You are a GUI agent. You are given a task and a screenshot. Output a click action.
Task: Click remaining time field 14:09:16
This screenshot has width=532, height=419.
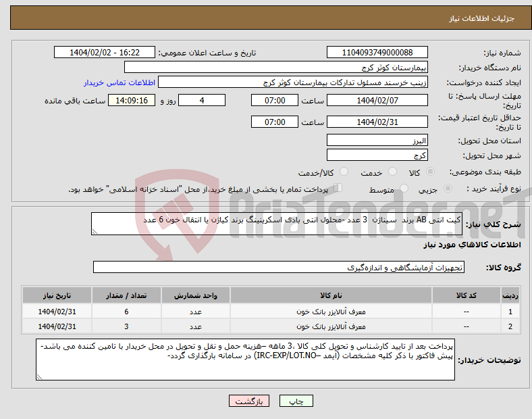[x=132, y=100]
